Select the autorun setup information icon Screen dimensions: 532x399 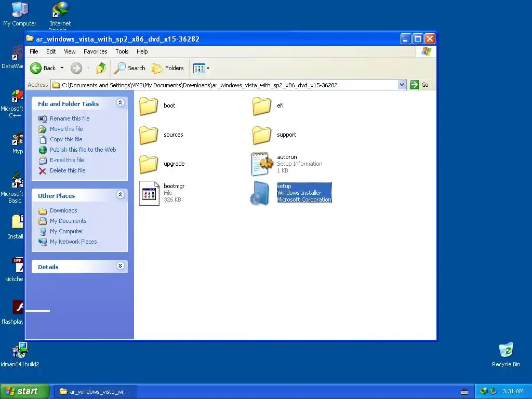[262, 164]
